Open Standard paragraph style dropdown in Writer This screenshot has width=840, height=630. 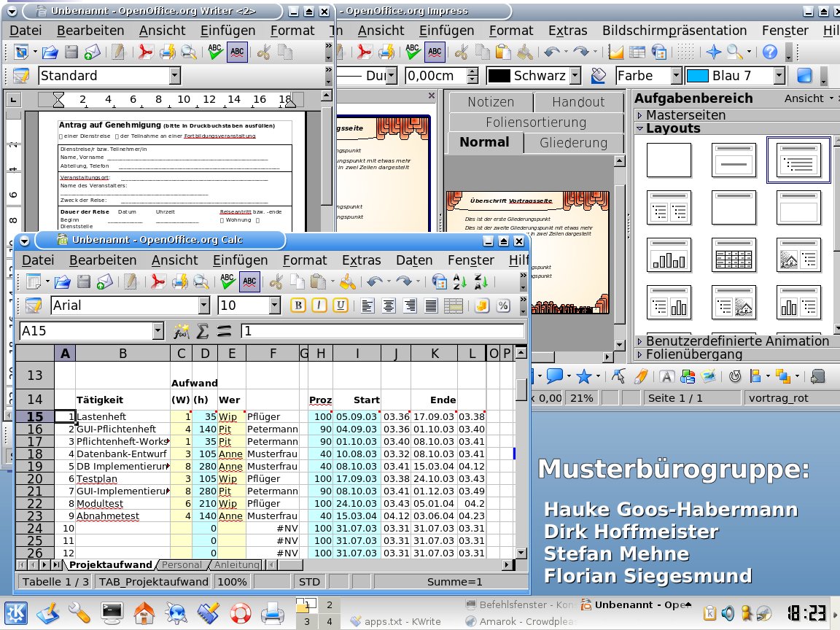point(175,76)
